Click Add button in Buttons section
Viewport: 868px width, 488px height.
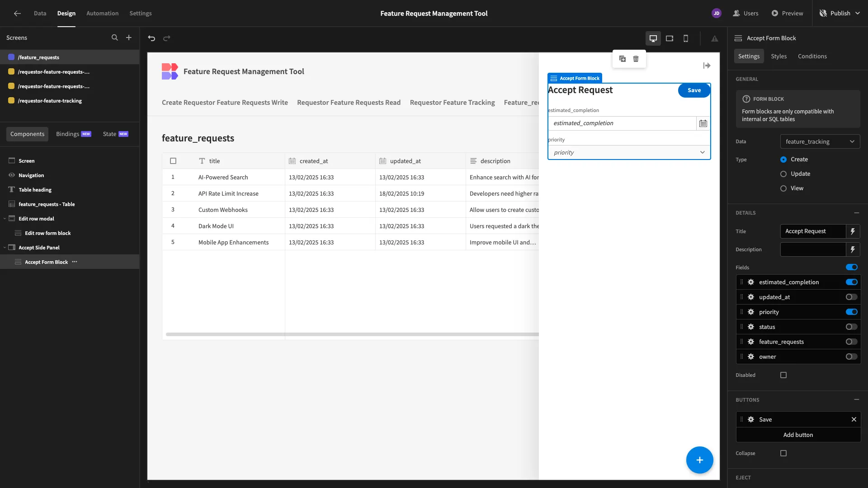coord(798,435)
